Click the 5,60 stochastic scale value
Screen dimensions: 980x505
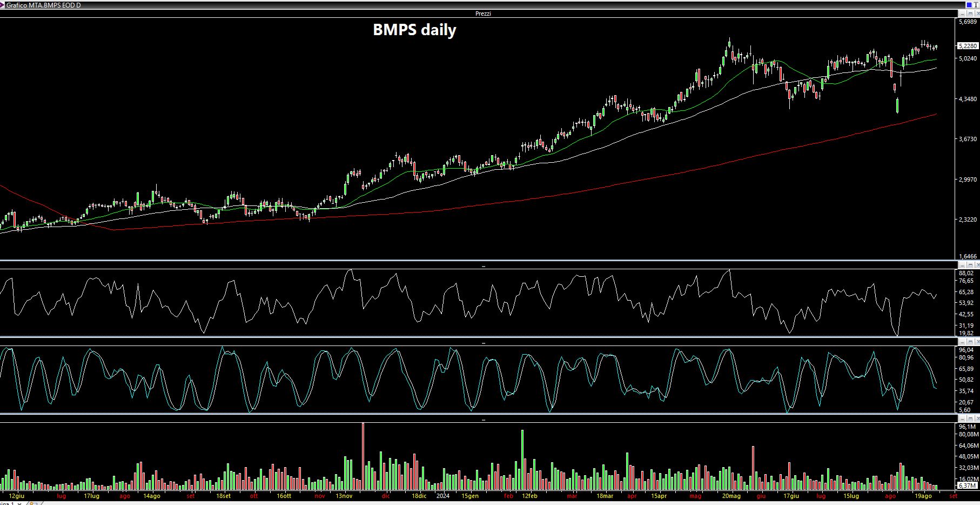coord(964,410)
